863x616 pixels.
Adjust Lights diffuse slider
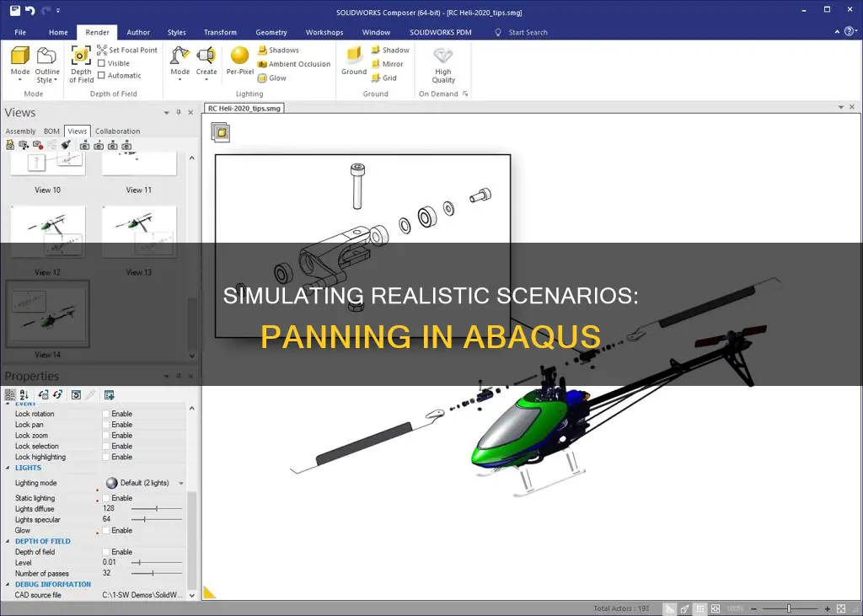click(x=156, y=509)
